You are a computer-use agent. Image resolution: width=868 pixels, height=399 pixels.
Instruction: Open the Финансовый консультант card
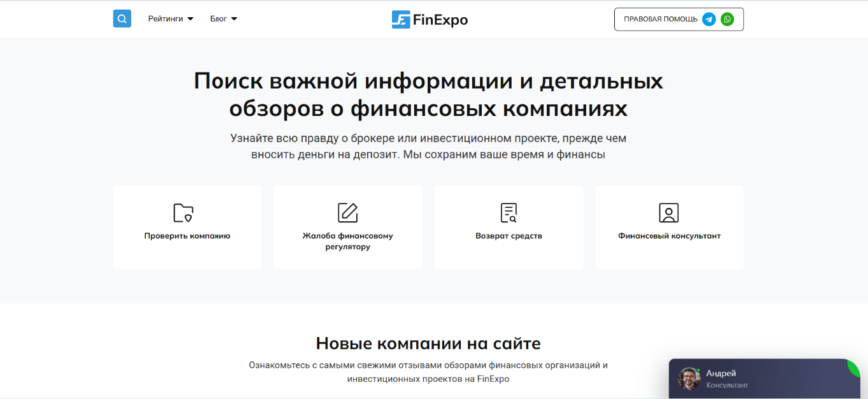click(669, 226)
